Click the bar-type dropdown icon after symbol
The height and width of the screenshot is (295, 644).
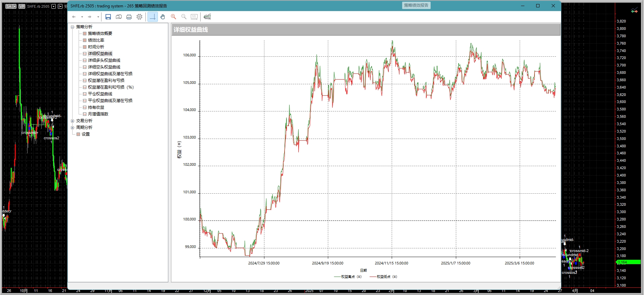60,6
